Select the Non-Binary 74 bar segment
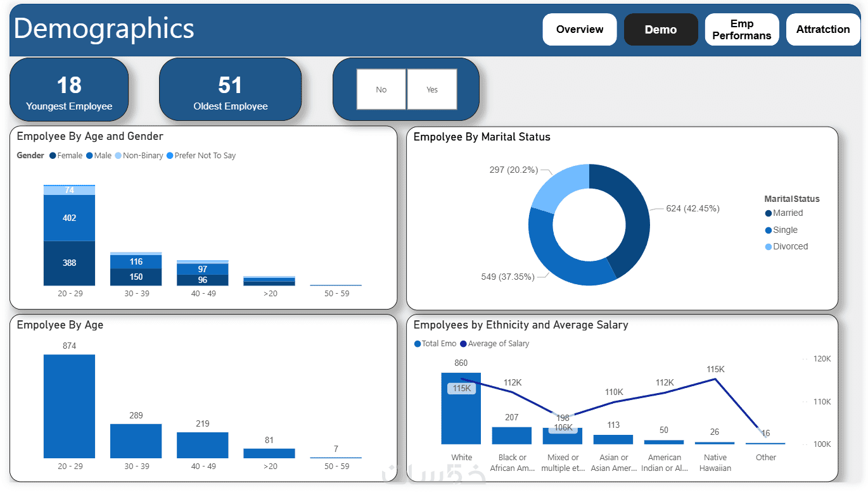868x495 pixels. 69,191
